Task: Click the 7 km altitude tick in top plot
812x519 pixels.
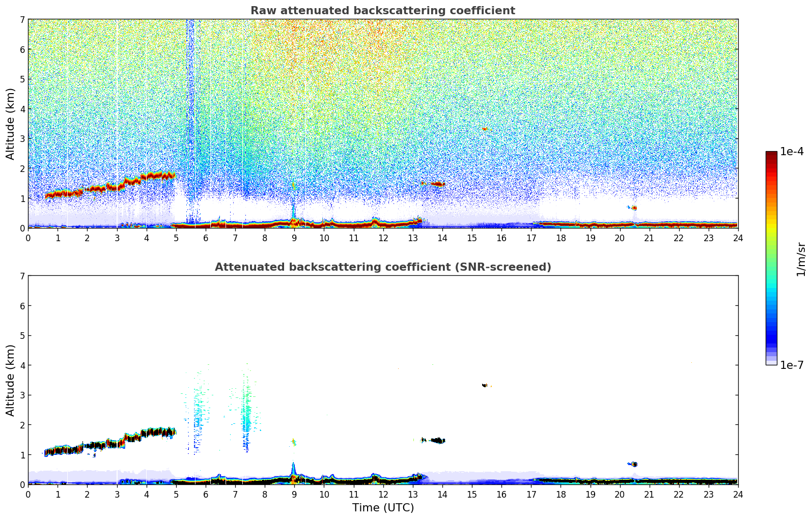Action: tap(22, 20)
